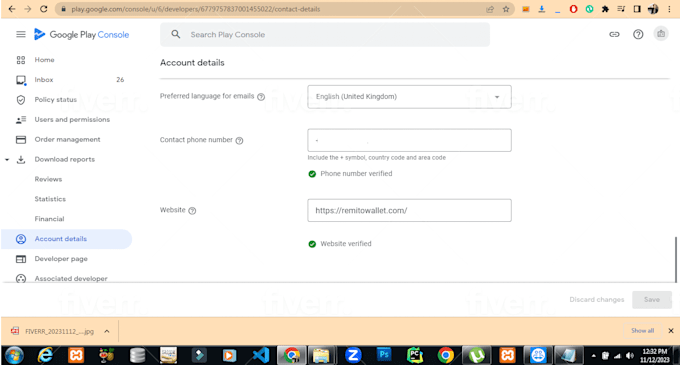Image resolution: width=680 pixels, height=365 pixels.
Task: Click the Contact phone number field
Action: pos(409,140)
